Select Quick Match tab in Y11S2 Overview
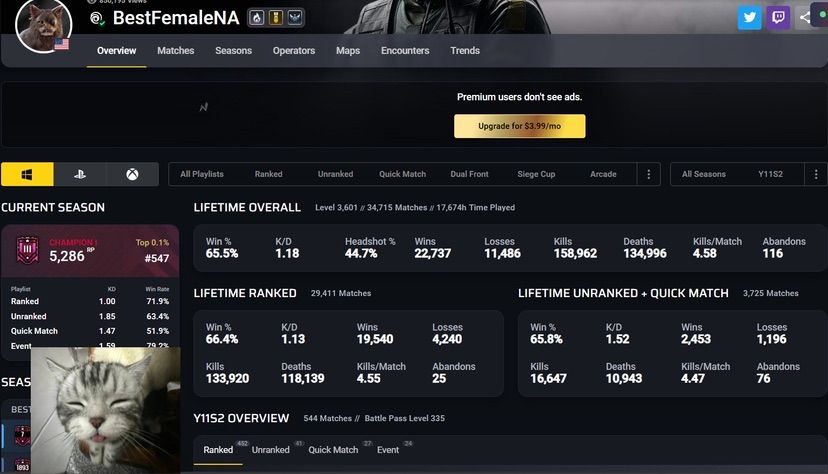Screen dimensions: 828x474 tap(333, 450)
